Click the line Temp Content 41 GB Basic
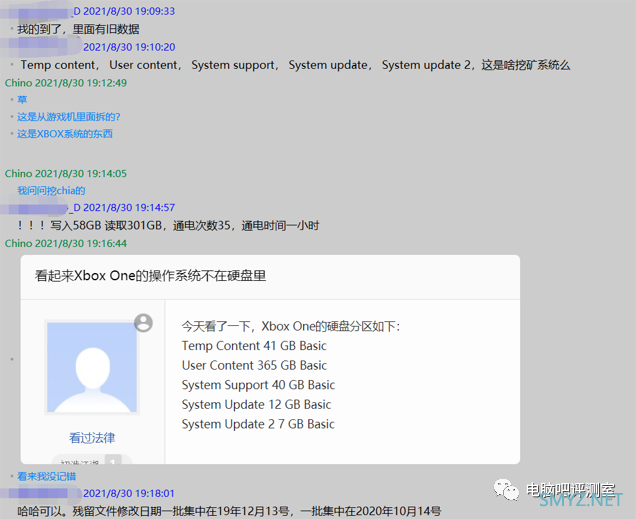The image size is (636, 519). click(254, 346)
